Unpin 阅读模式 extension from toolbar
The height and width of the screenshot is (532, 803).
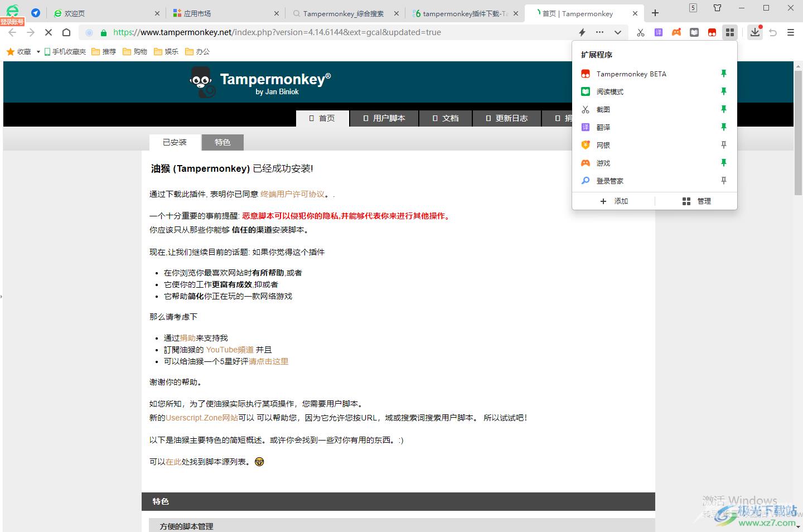(724, 91)
